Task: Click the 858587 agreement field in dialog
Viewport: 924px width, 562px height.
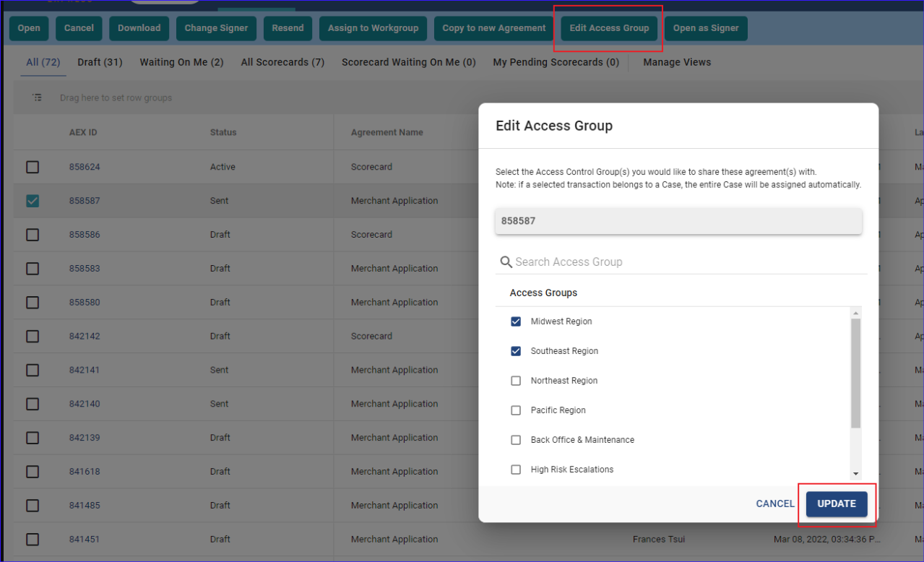Action: 678,221
